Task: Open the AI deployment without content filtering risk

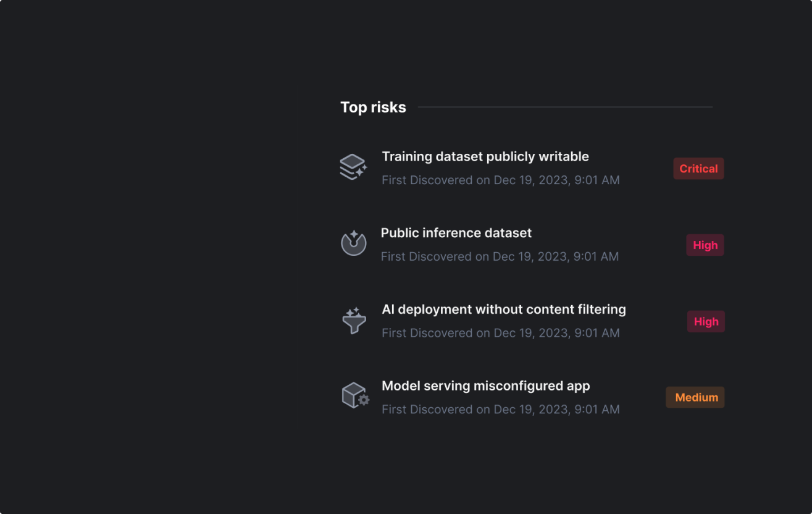Action: [504, 309]
